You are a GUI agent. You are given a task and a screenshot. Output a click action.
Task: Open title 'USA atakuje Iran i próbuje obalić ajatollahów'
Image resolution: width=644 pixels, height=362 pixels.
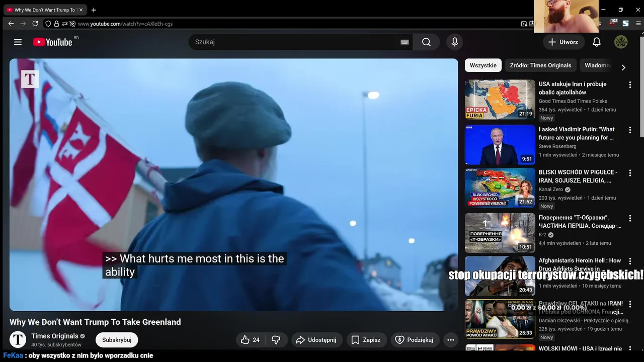(573, 88)
